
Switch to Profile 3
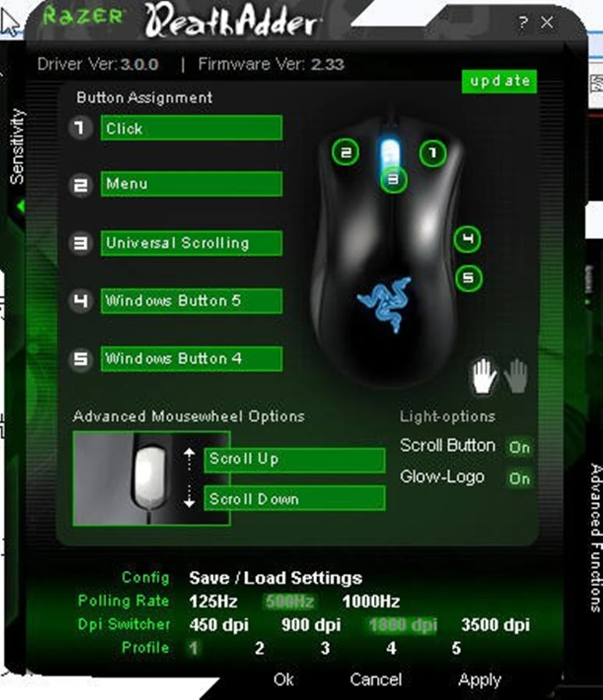[x=325, y=648]
